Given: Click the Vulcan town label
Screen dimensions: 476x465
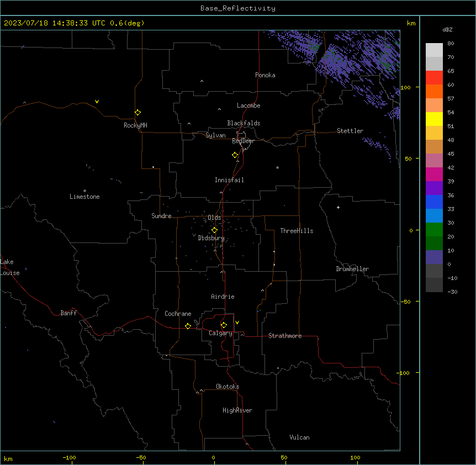Looking at the screenshot, I should (x=300, y=437).
